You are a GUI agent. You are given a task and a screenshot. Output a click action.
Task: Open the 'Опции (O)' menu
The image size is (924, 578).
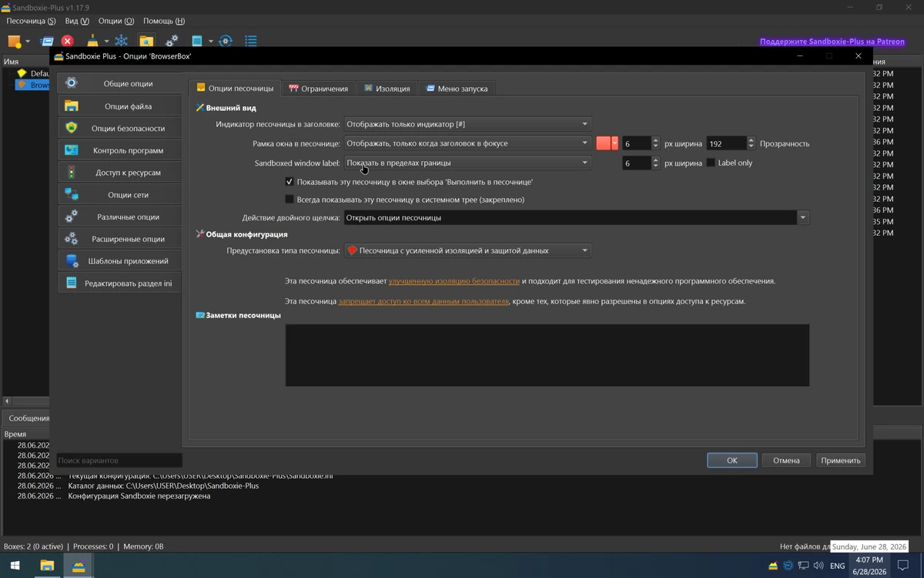pos(116,21)
